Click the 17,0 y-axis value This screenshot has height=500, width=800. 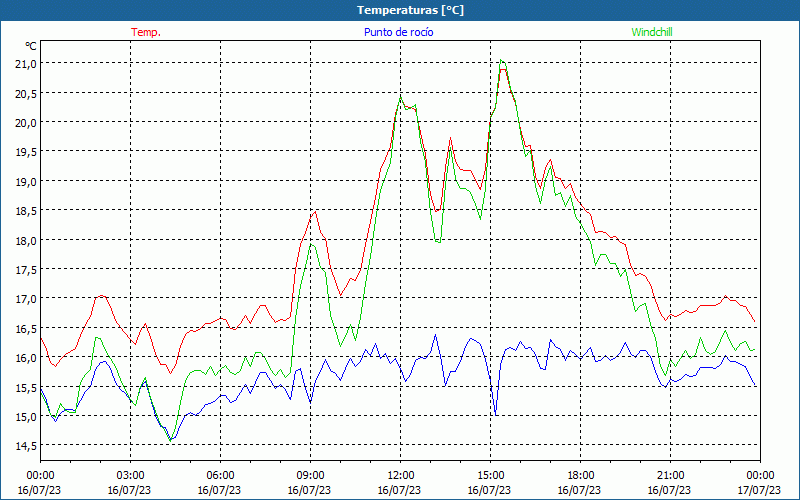click(x=26, y=298)
